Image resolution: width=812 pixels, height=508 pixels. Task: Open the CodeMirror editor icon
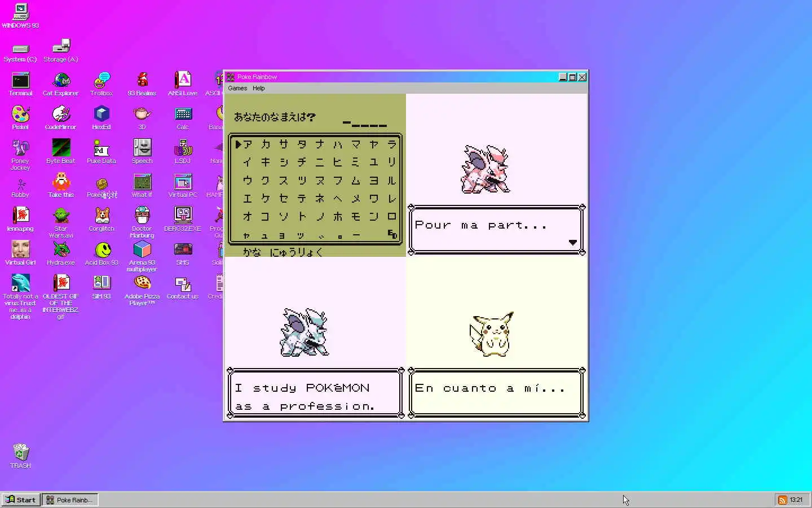pos(61,118)
